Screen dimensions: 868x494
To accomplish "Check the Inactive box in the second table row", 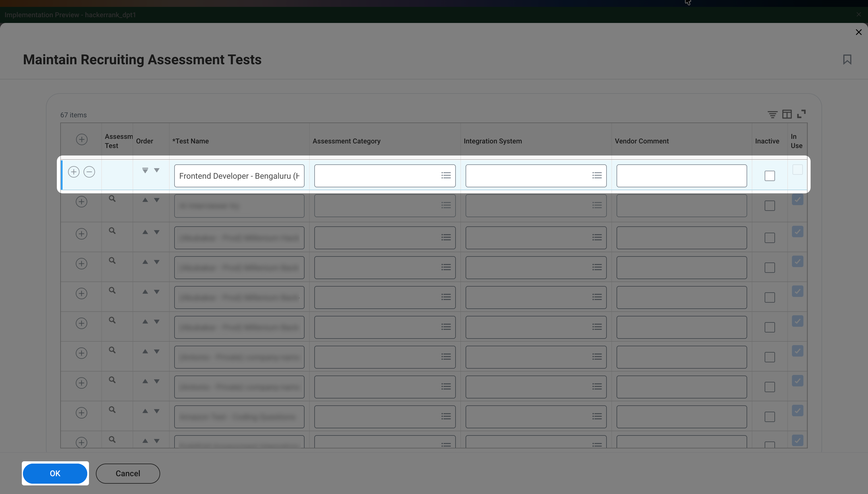I will tap(770, 206).
